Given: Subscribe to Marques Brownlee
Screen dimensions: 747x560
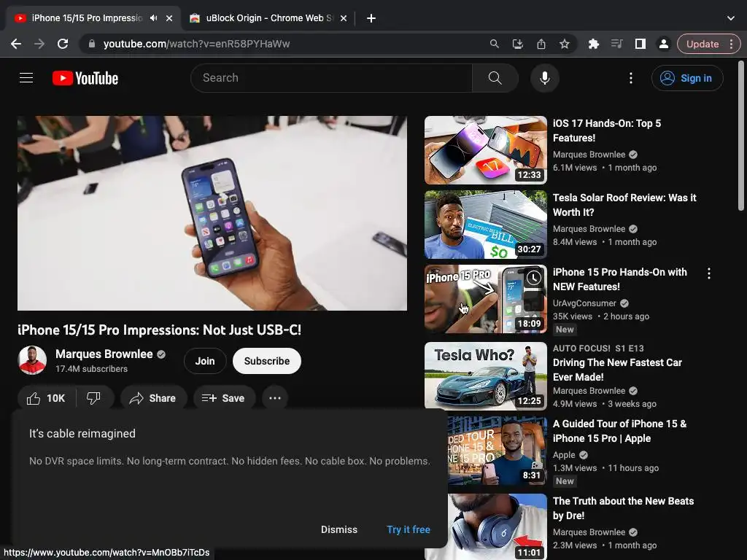Looking at the screenshot, I should (267, 361).
